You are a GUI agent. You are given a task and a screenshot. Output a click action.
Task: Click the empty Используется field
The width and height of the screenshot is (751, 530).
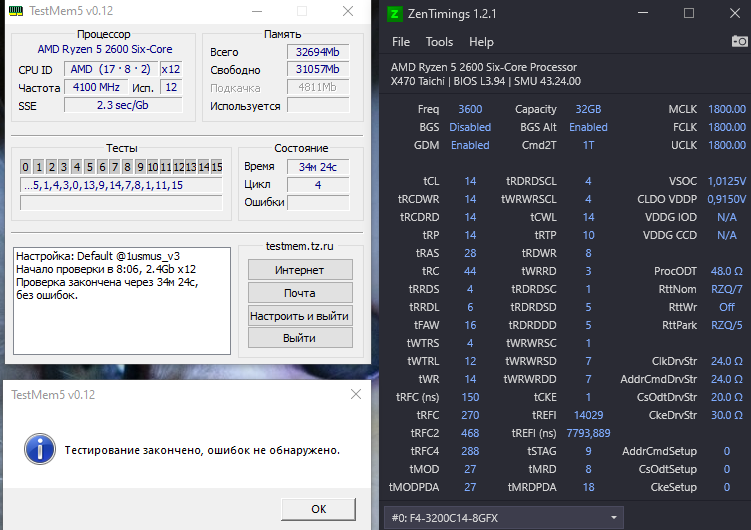point(318,105)
